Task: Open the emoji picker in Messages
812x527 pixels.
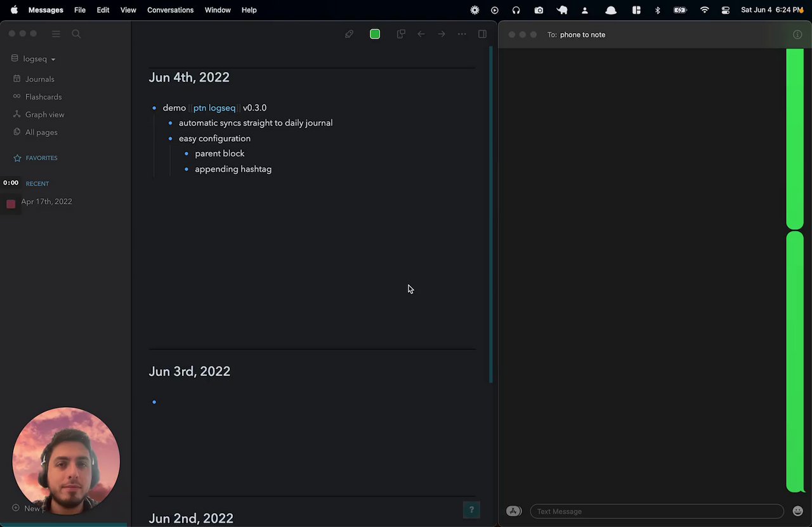Action: tap(797, 511)
